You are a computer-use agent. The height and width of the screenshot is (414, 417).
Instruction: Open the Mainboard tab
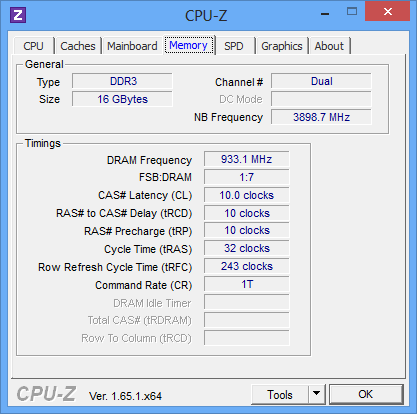132,46
